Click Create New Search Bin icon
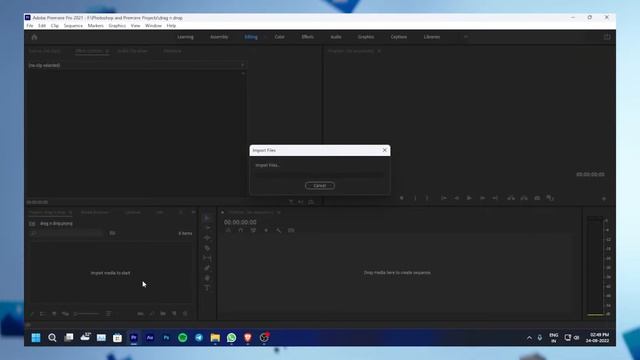Screen dimensions: 640x360 point(112,233)
